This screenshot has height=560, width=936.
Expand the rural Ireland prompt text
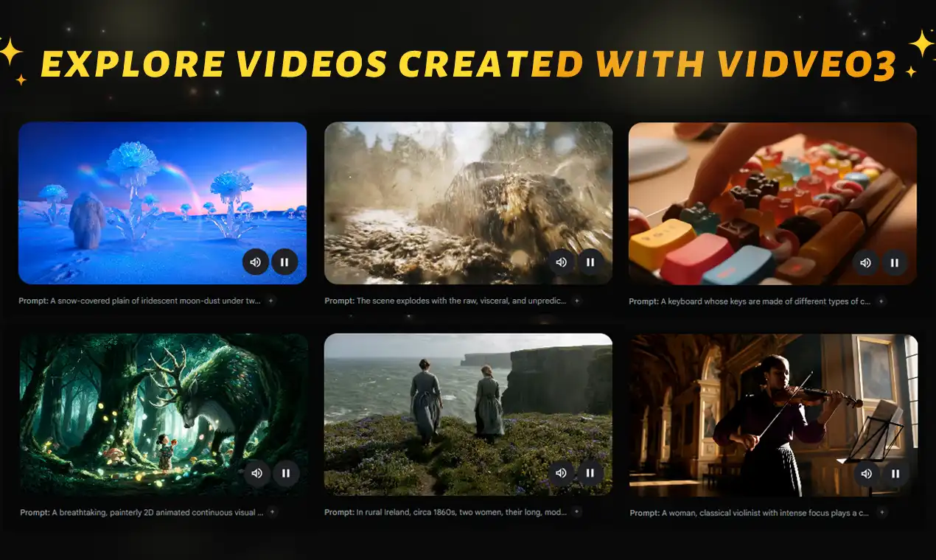click(x=576, y=512)
